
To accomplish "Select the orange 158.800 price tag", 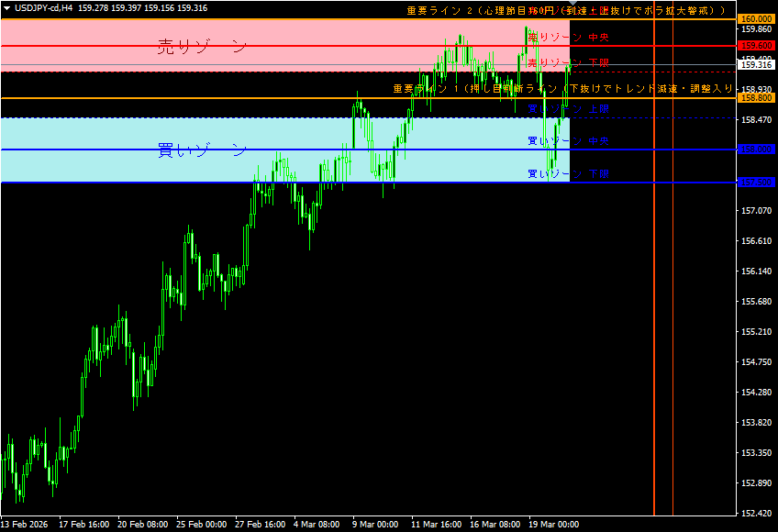I will pyautogui.click(x=757, y=98).
